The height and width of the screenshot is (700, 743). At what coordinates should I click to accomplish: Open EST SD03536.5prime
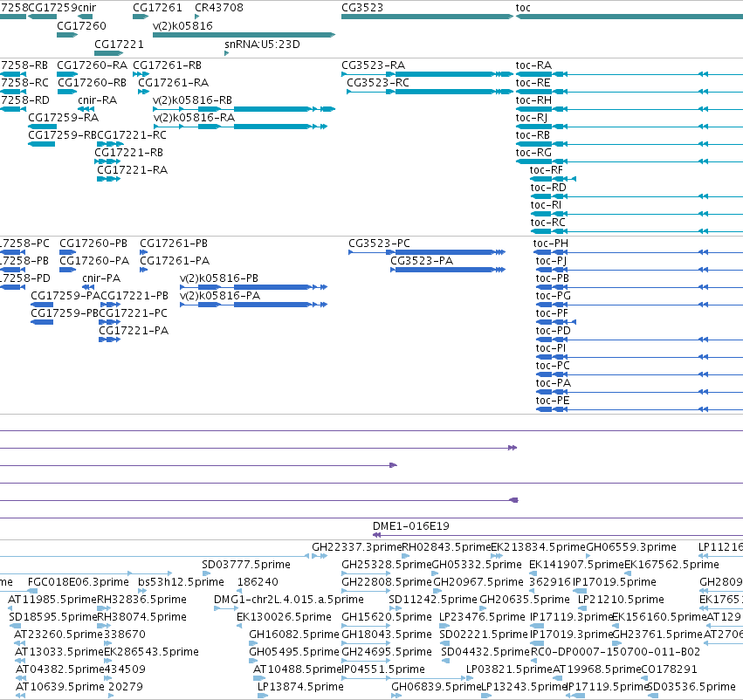pos(691,686)
